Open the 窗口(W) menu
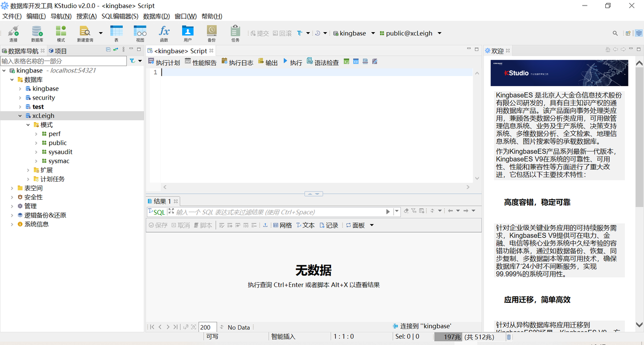 point(186,16)
